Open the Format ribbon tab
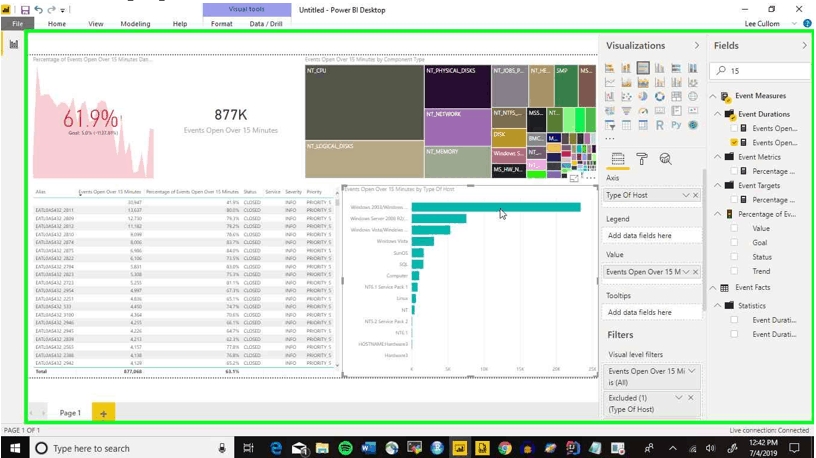This screenshot has height=458, width=816. [x=222, y=23]
